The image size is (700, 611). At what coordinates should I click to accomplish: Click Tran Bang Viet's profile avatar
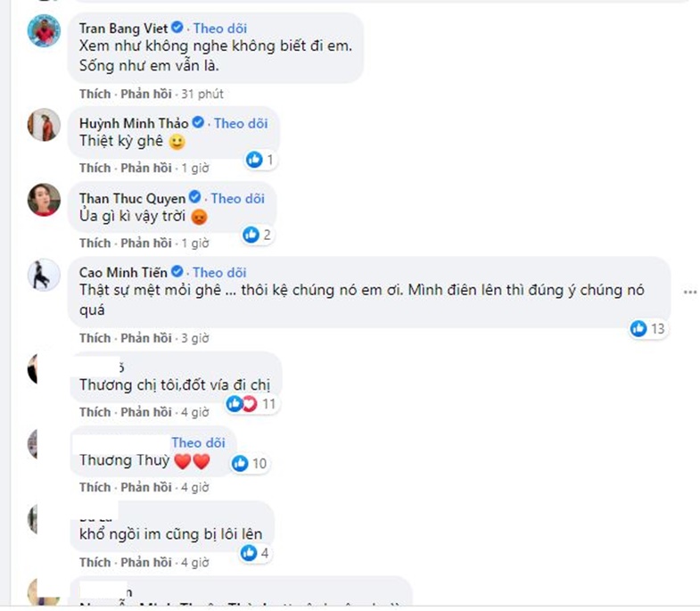click(44, 32)
